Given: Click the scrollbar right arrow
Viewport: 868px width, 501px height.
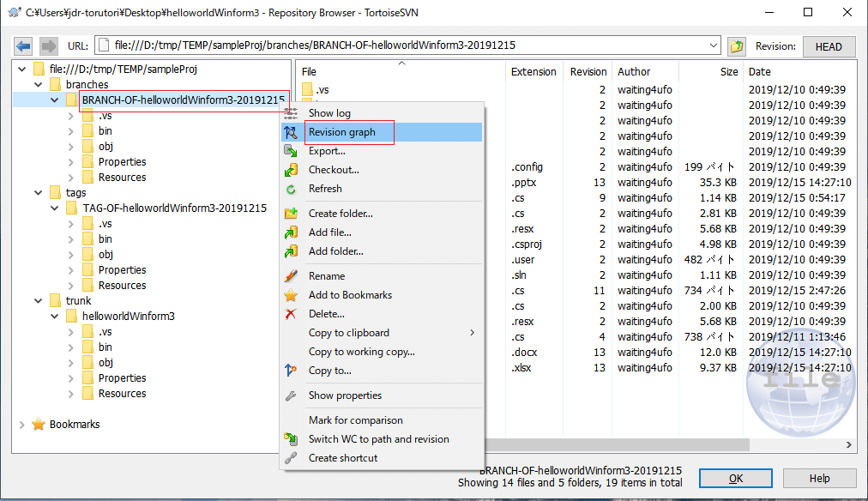Looking at the screenshot, I should point(848,445).
